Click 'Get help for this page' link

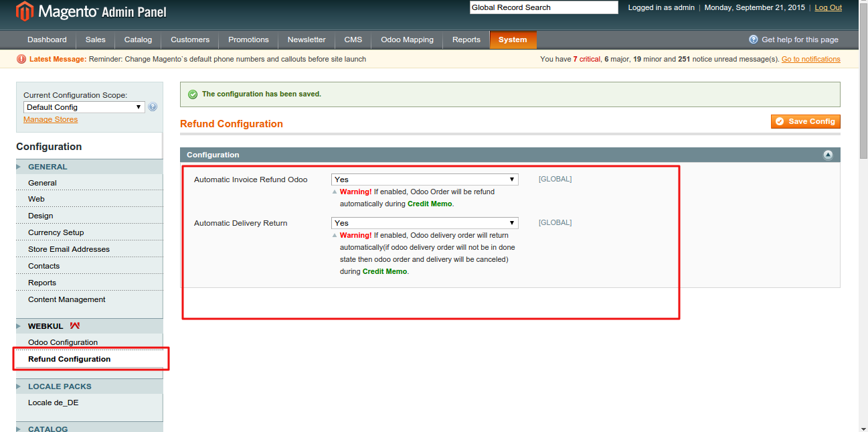(800, 40)
